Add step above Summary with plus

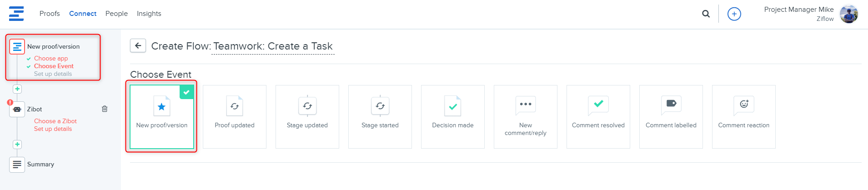[17, 145]
